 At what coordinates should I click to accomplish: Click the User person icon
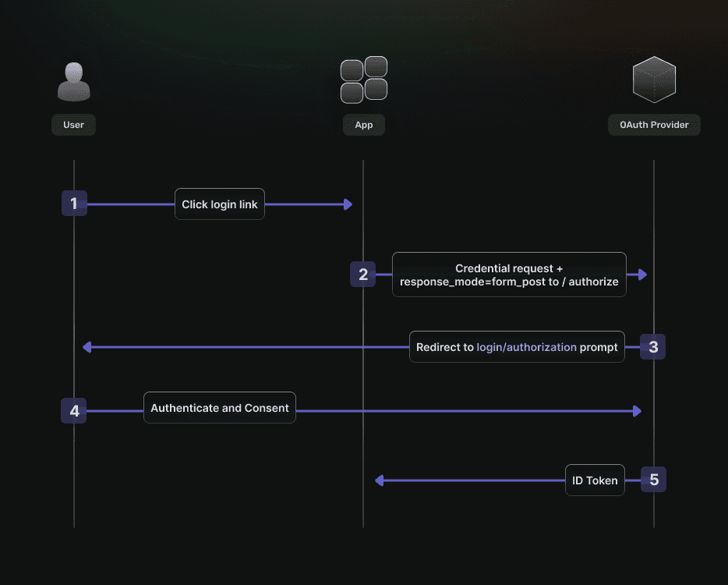click(74, 82)
